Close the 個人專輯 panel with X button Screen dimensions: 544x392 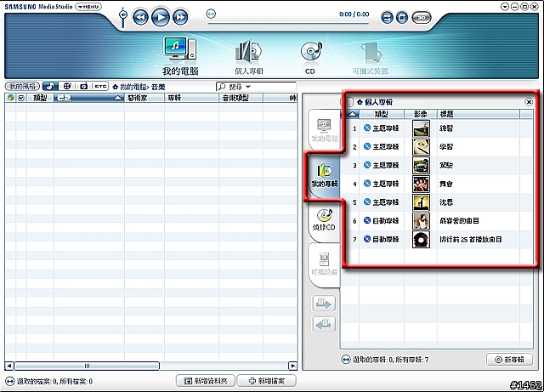pos(529,102)
